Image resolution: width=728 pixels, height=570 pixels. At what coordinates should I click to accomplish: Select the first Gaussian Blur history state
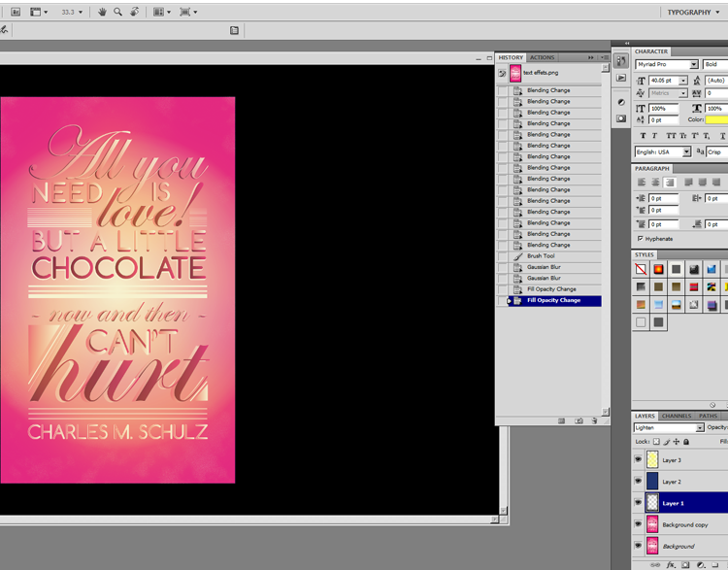pos(548,267)
